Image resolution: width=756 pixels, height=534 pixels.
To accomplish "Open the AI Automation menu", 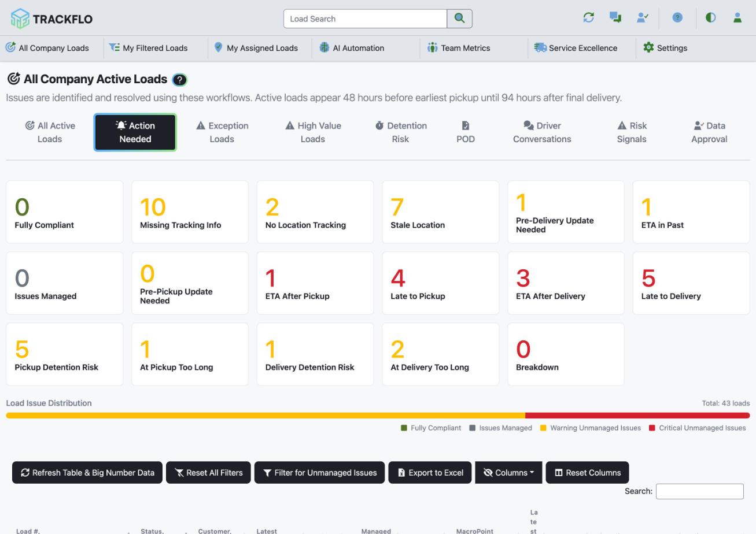I will tap(352, 48).
